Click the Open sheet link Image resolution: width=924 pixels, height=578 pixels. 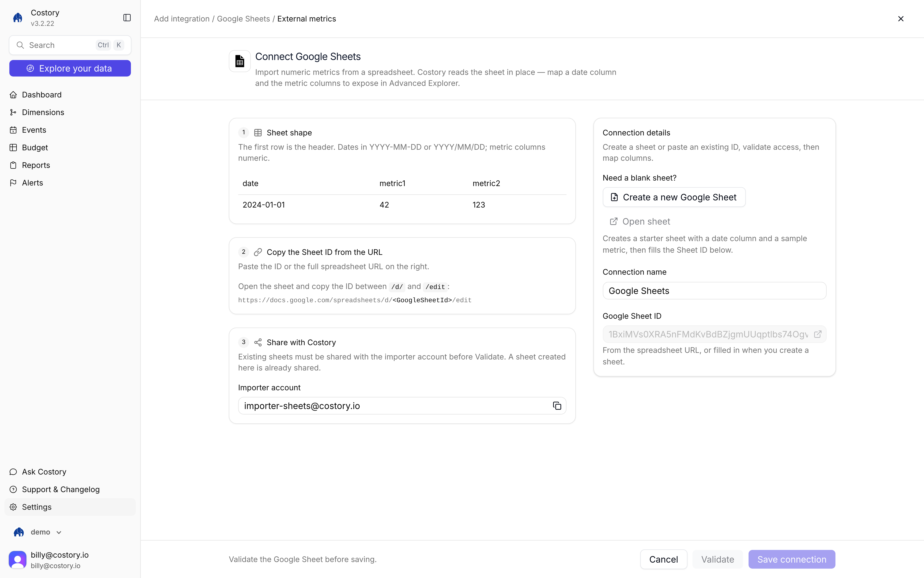(640, 222)
